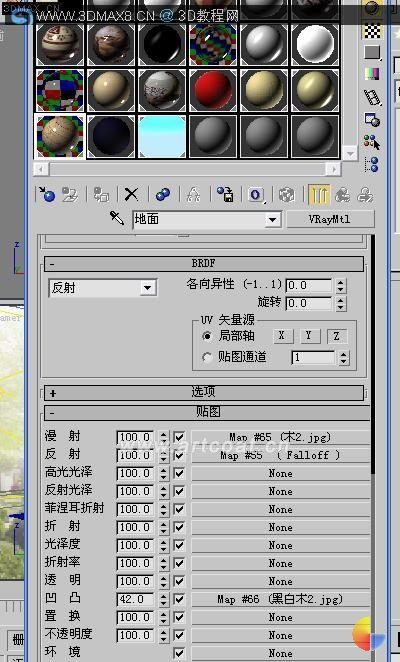
Task: Click 旋转 value field
Action: click(x=310, y=304)
